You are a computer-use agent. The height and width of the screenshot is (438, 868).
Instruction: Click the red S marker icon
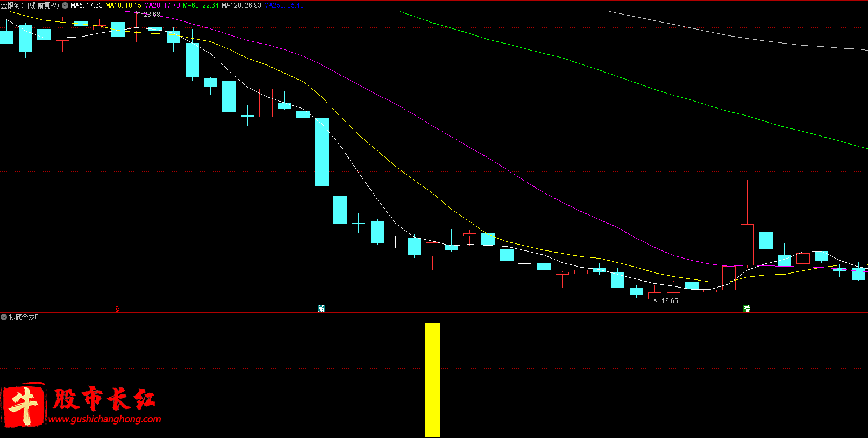click(x=117, y=309)
